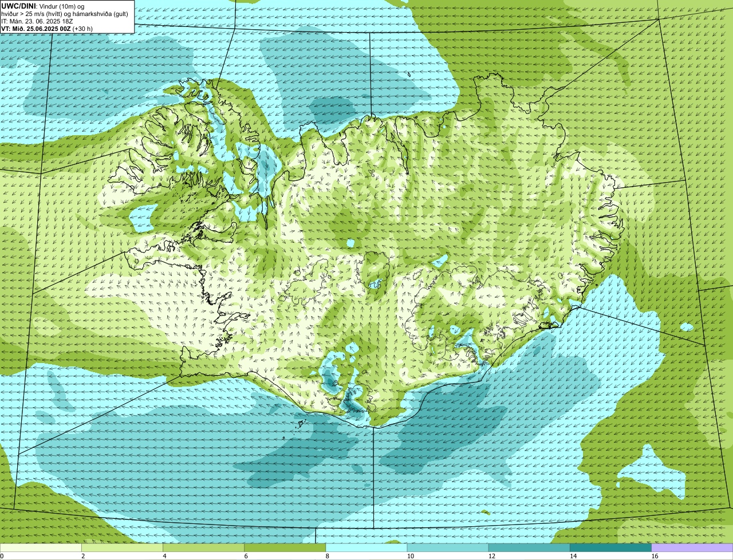Click the '14' label under the legend
The height and width of the screenshot is (560, 733).
click(572, 556)
